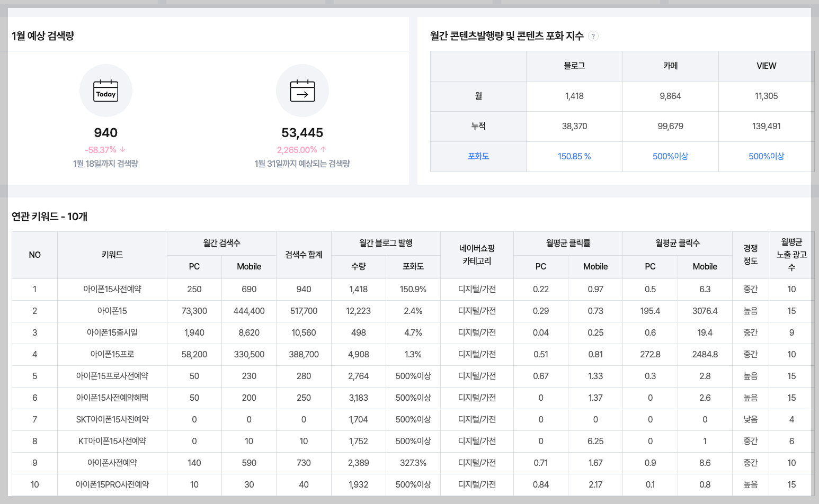Click the 네이버쇼핑 카테고리 column header

[477, 255]
